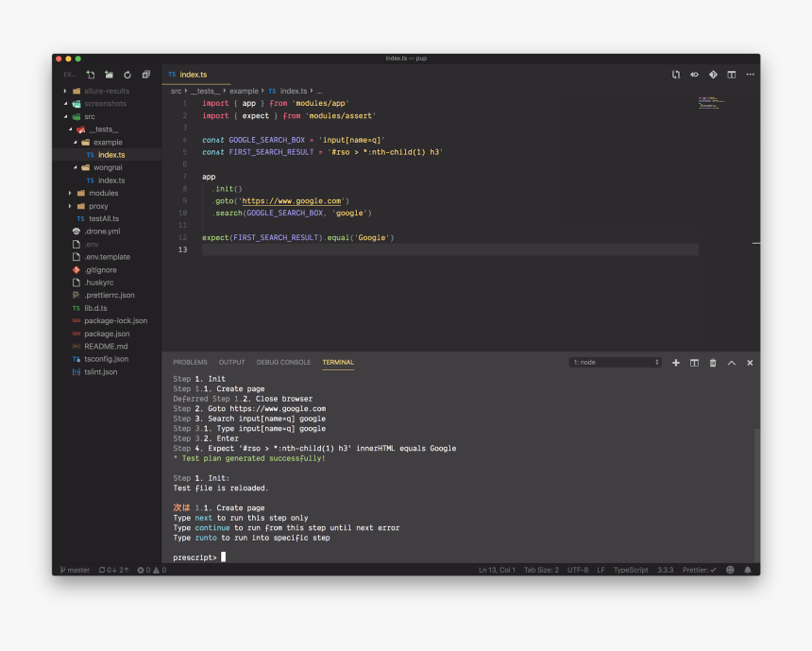Collapse the wongnai folder
Viewport: 812px width, 651px height.
108,167
